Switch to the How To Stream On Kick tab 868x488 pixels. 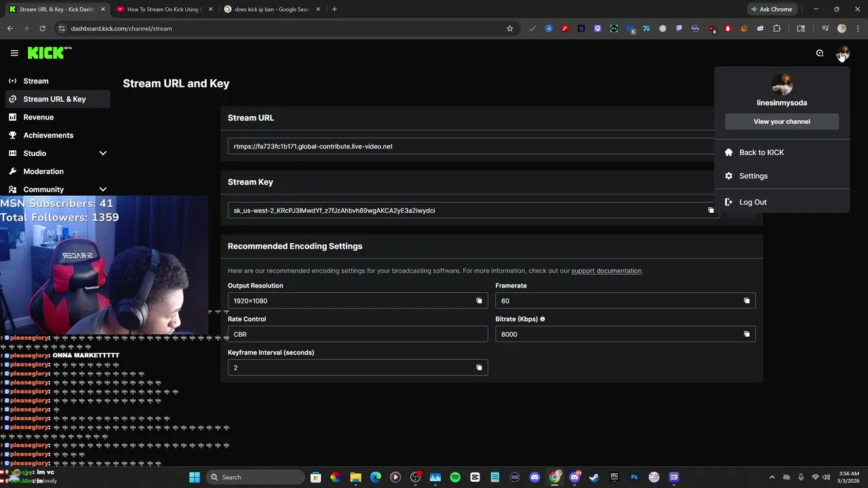[x=163, y=9]
